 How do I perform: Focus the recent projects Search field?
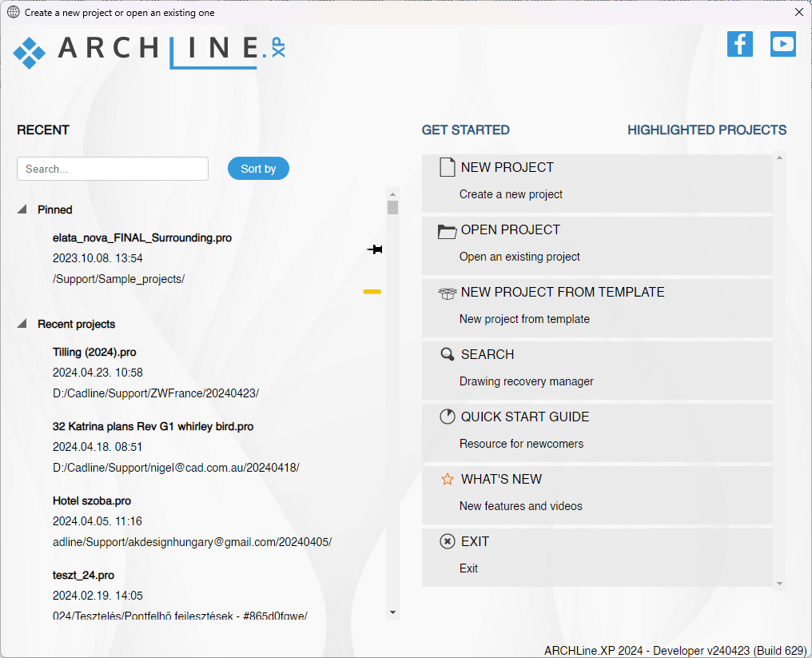point(113,169)
